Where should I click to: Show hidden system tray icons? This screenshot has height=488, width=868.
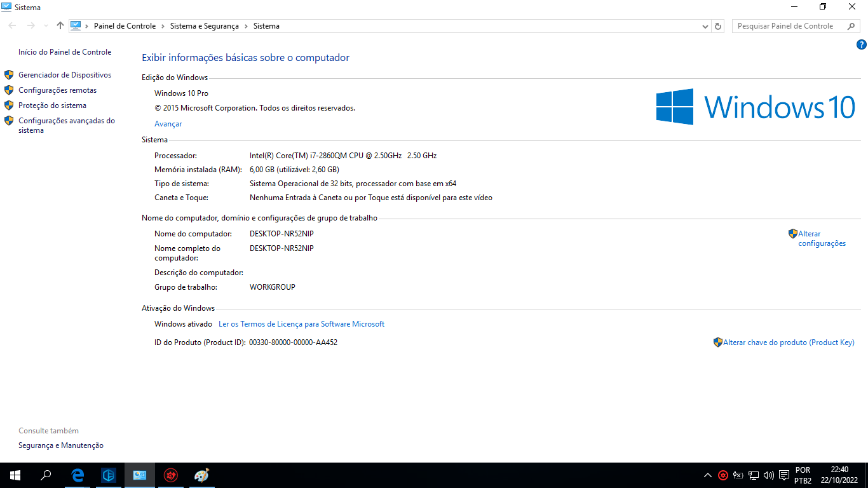coord(708,475)
